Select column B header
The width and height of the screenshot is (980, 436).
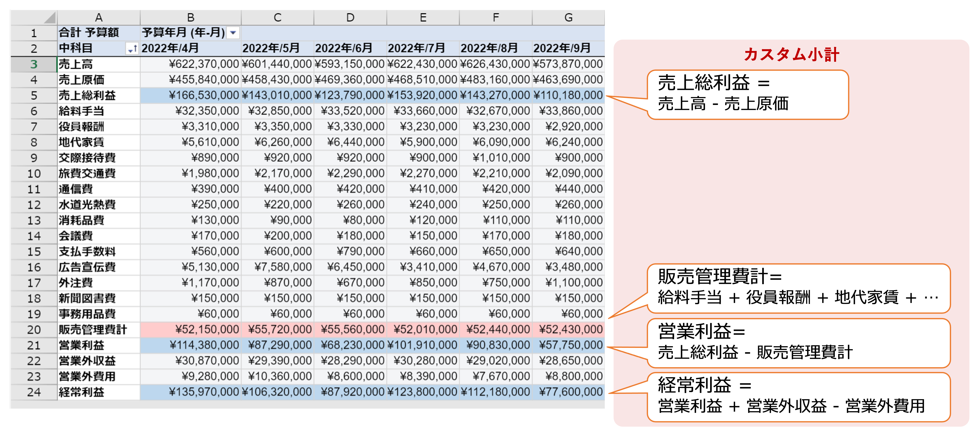click(190, 18)
